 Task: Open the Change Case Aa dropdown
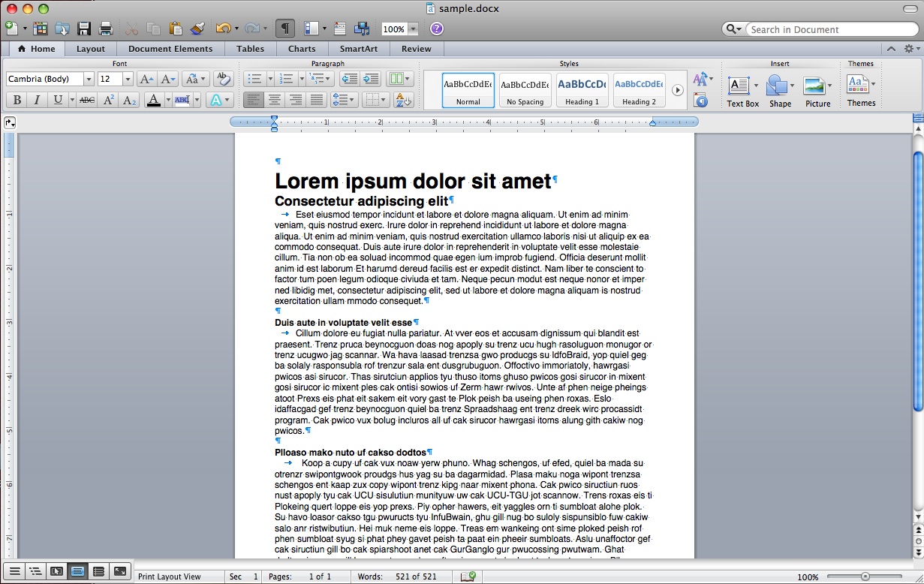coord(195,79)
